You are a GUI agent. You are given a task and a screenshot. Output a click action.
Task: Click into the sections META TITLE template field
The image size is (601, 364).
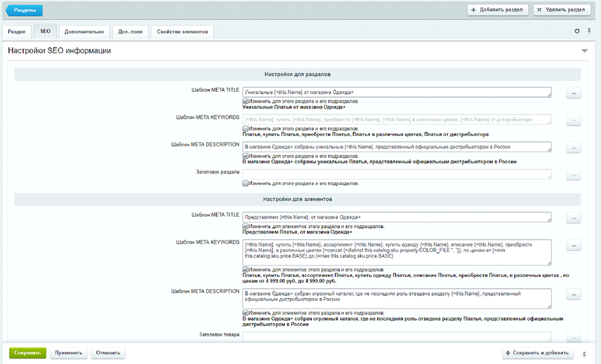(397, 93)
